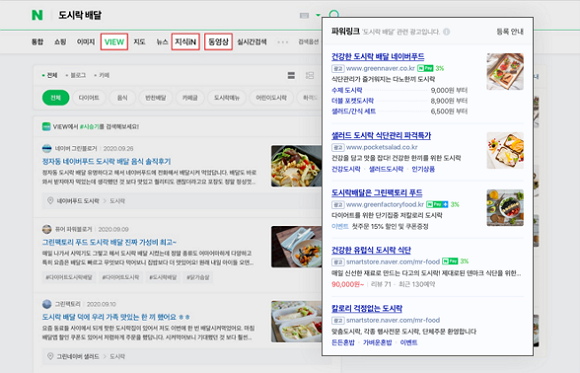Click the 퓨어 파워블로거 profile avatar
This screenshot has width=580, height=373.
(47, 229)
